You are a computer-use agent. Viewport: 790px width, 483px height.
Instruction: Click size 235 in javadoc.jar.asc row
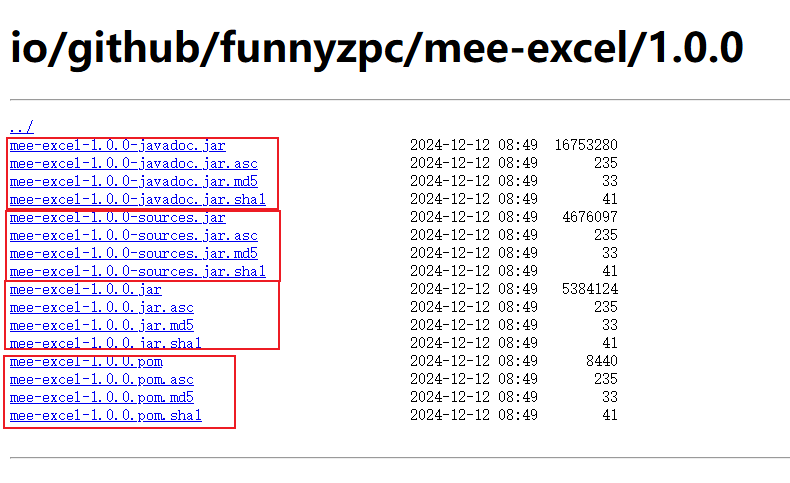(x=606, y=163)
